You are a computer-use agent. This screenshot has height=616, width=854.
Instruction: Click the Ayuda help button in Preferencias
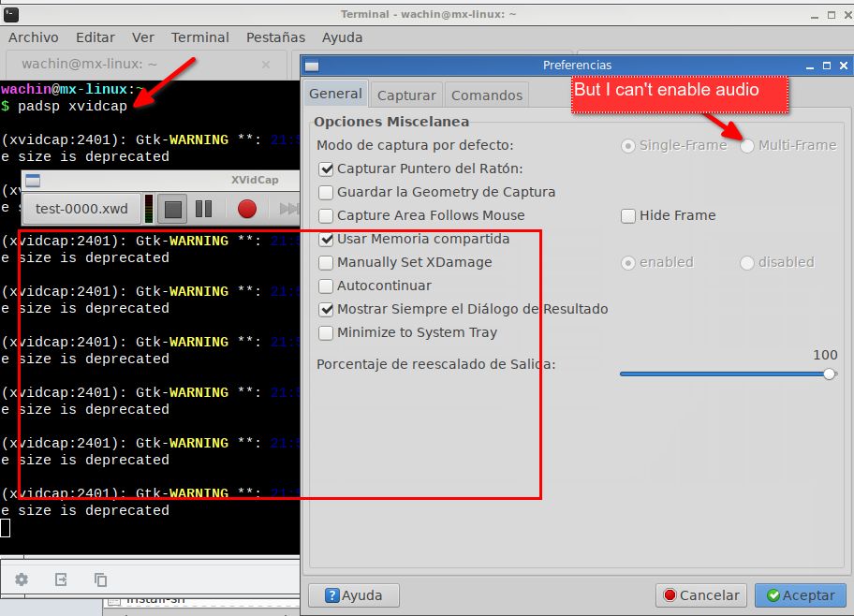[x=354, y=595]
